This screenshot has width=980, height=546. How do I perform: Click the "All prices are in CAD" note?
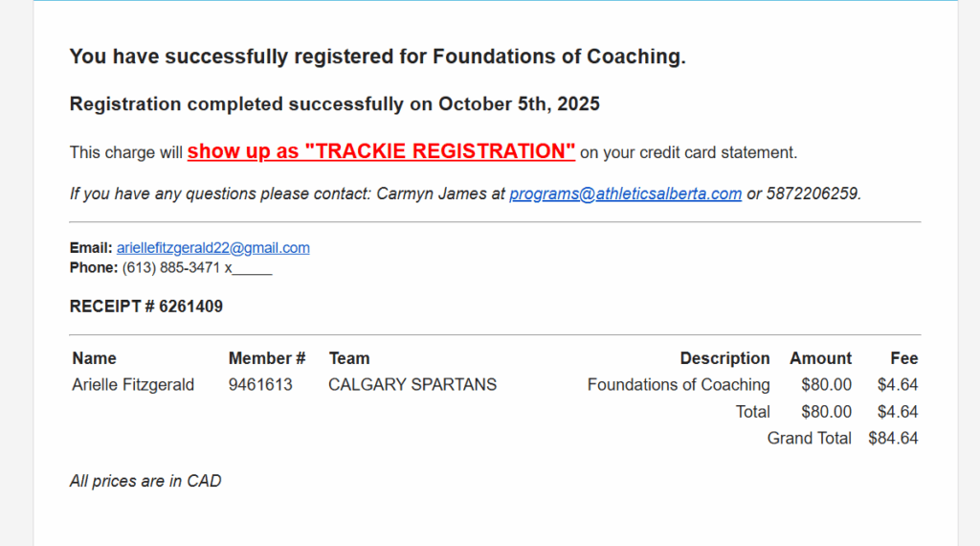(145, 481)
